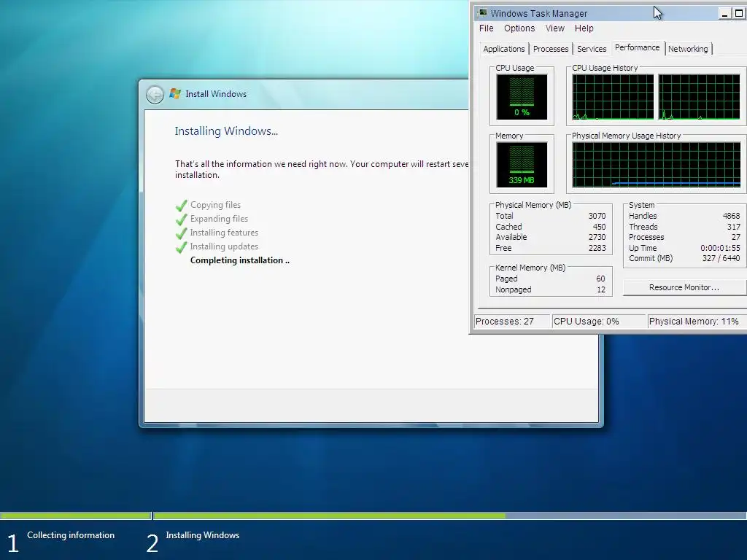Click the Paged kernel memory value 60
Viewport: 747px width, 560px height.
tap(600, 279)
